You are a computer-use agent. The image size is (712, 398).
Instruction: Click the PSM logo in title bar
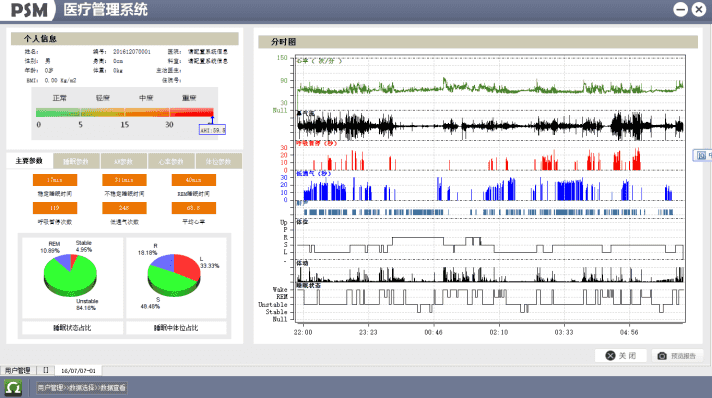click(29, 10)
